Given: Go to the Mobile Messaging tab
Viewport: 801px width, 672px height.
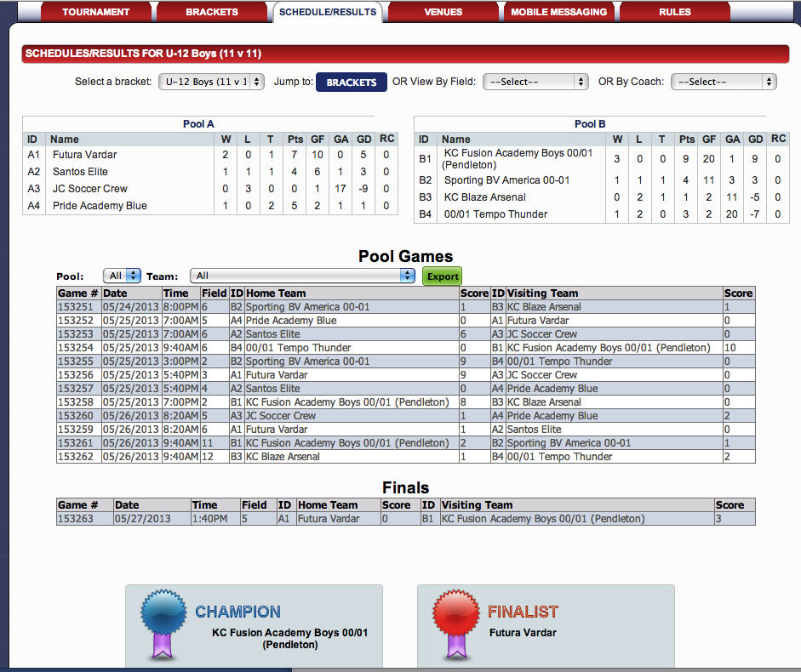Looking at the screenshot, I should pos(559,12).
